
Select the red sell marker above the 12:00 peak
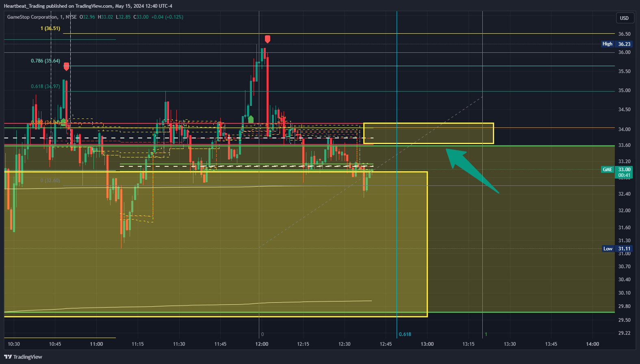[267, 39]
